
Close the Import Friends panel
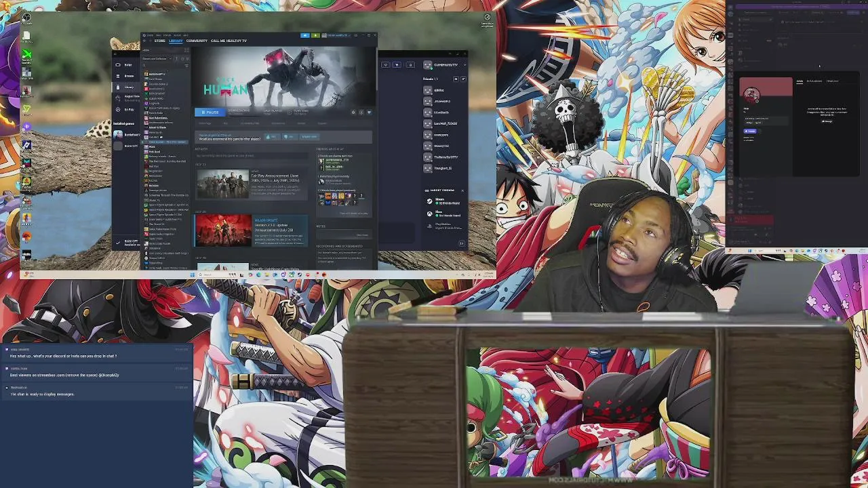click(x=462, y=190)
